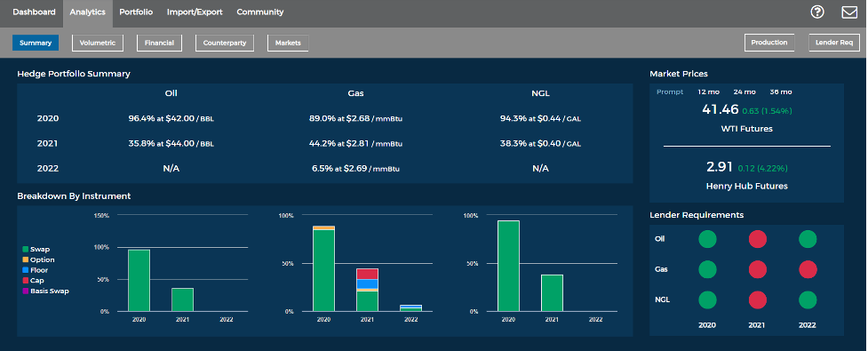Click the Production button
The width and height of the screenshot is (868, 351).
[769, 43]
